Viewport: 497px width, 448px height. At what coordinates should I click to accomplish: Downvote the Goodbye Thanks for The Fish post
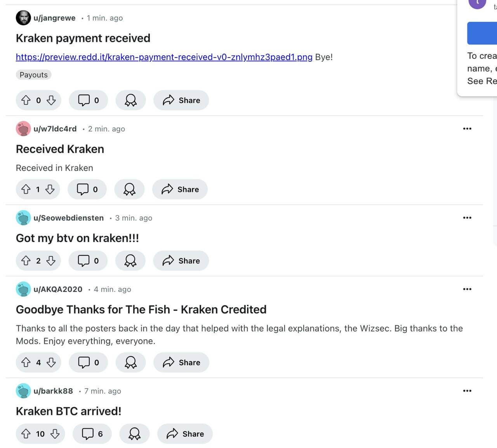[51, 363]
